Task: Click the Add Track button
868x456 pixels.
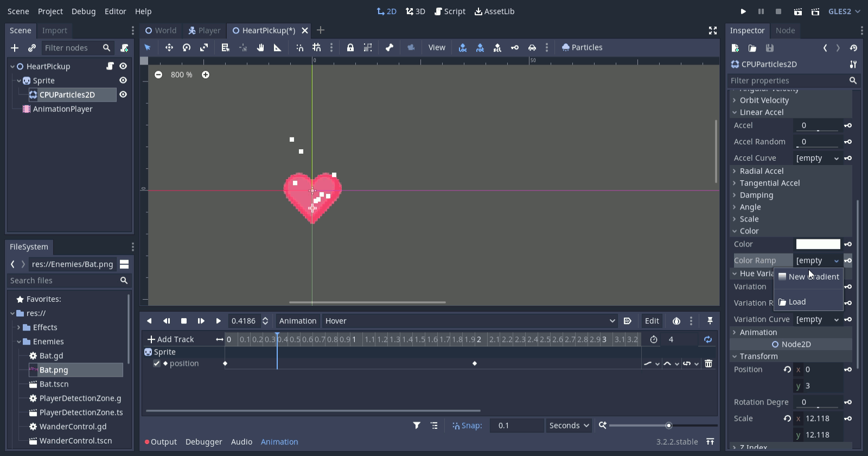Action: (171, 339)
